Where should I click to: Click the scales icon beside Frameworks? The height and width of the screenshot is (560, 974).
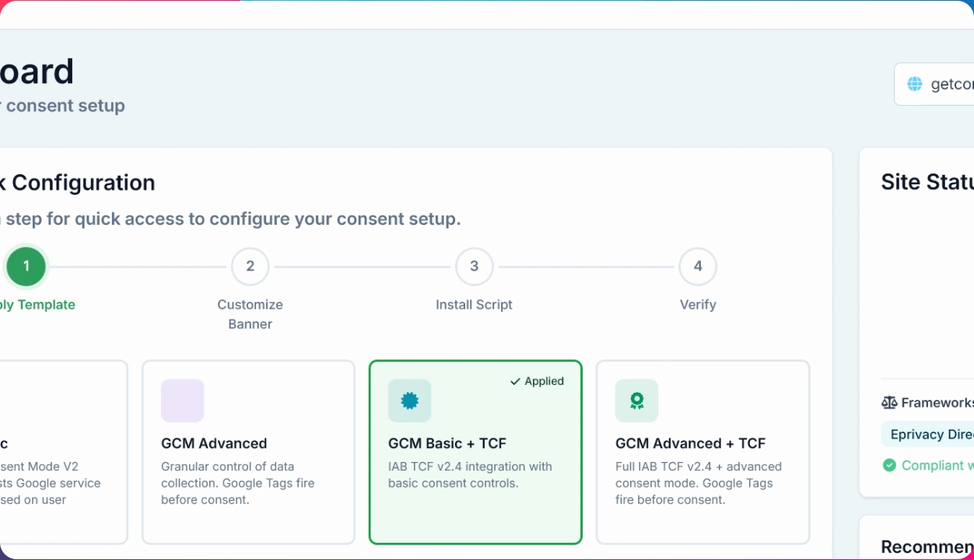coord(889,402)
